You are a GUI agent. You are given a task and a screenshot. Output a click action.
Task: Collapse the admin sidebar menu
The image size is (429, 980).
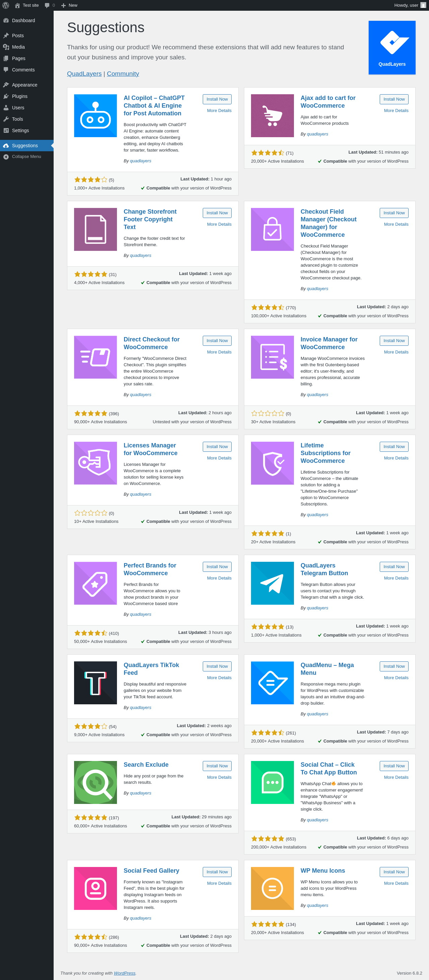click(x=26, y=157)
